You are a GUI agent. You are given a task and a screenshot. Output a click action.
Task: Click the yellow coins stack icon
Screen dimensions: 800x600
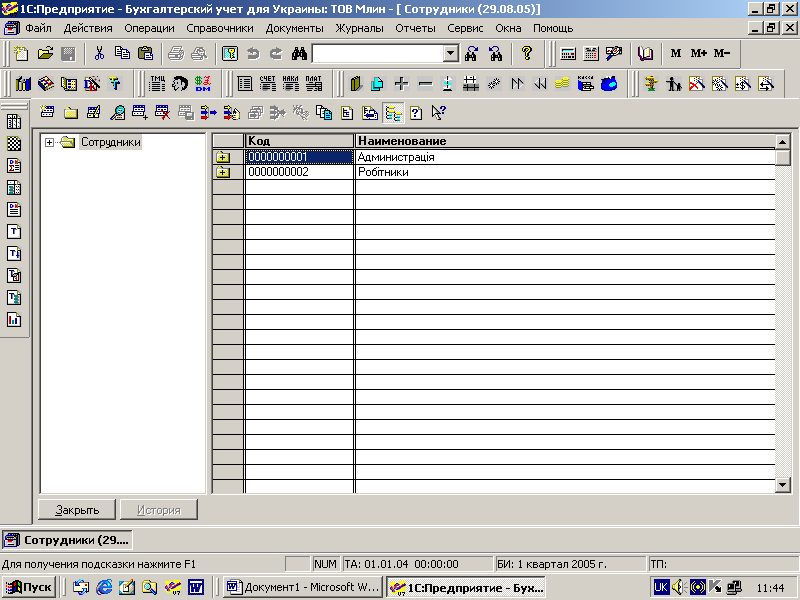[562, 83]
